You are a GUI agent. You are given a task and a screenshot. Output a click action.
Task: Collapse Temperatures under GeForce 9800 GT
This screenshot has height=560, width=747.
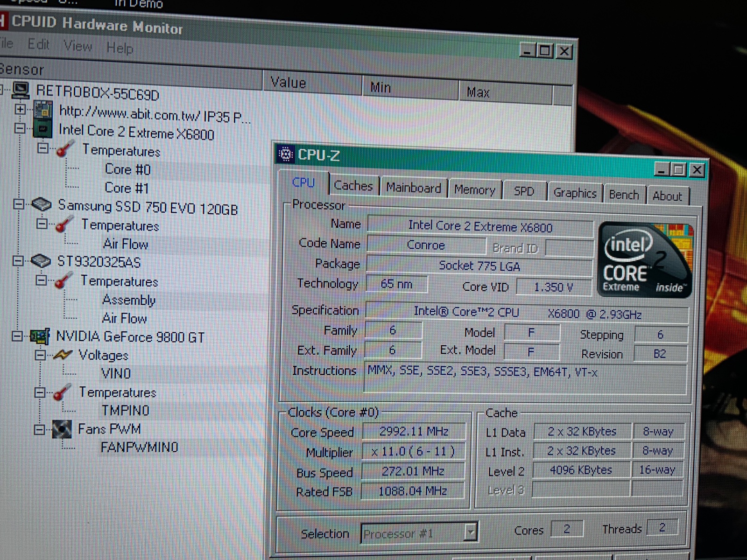[40, 392]
